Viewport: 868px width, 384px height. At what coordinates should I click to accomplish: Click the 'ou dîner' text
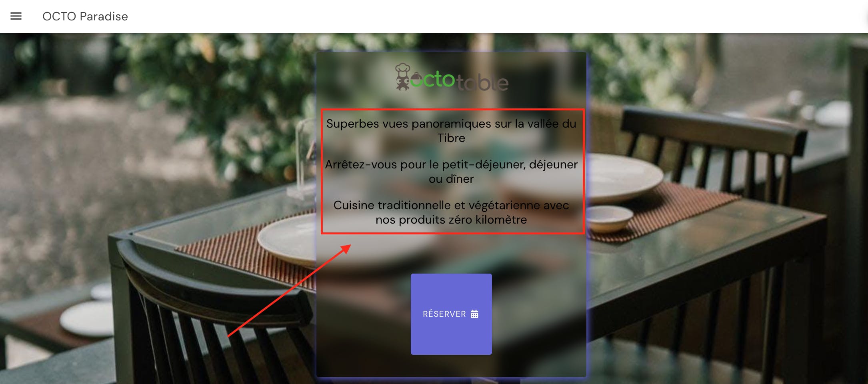point(451,179)
